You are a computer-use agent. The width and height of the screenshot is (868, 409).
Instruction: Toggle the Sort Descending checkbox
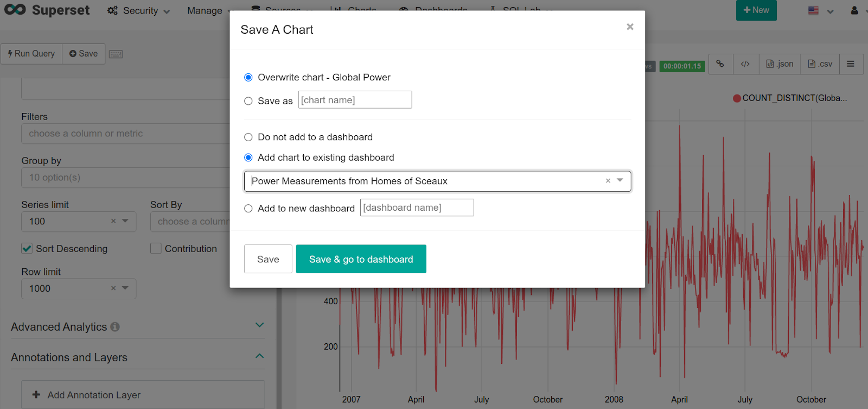27,249
